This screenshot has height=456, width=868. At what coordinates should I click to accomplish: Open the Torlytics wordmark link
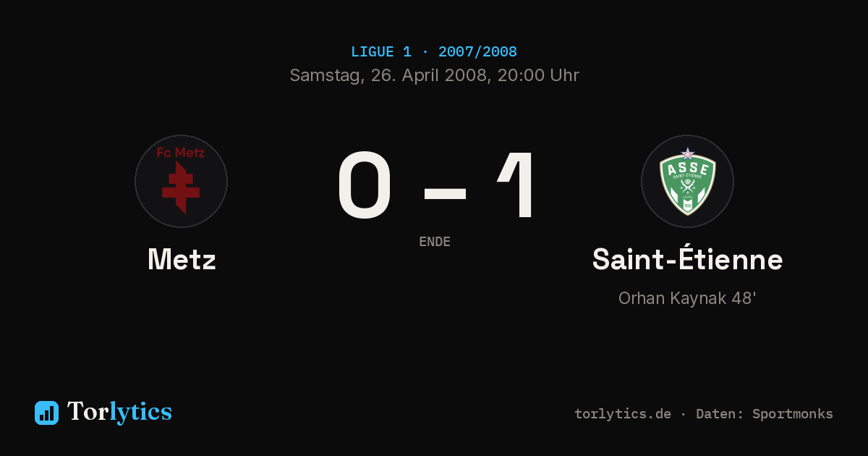(119, 412)
